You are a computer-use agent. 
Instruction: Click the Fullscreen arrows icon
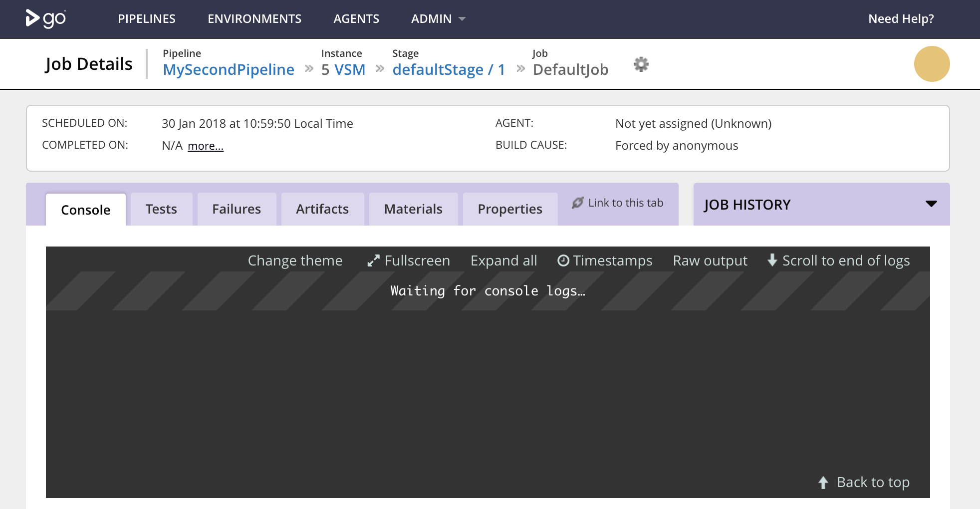click(373, 261)
